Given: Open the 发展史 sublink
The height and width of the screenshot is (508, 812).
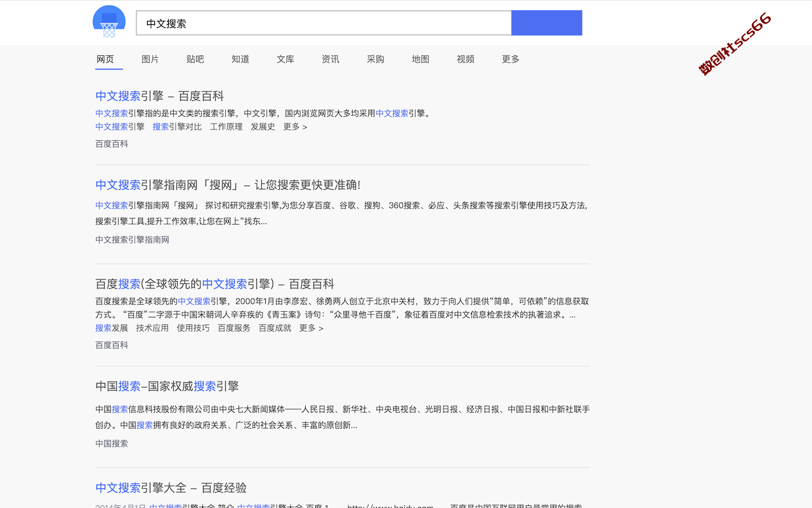Looking at the screenshot, I should (263, 126).
